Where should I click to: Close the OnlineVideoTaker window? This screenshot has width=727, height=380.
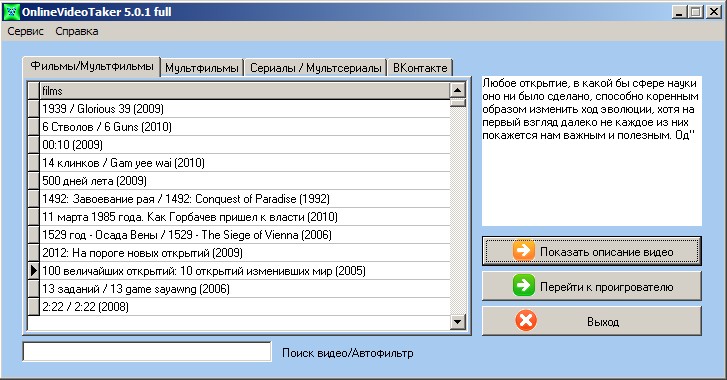click(713, 12)
